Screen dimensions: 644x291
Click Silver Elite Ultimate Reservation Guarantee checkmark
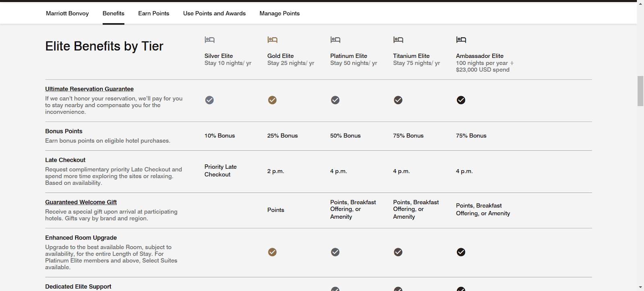click(x=209, y=100)
